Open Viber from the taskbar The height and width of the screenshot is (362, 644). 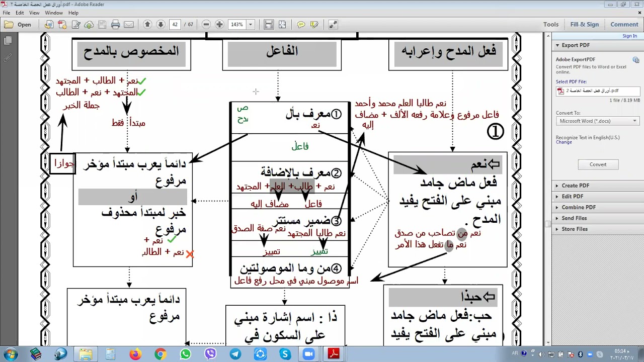pyautogui.click(x=210, y=354)
